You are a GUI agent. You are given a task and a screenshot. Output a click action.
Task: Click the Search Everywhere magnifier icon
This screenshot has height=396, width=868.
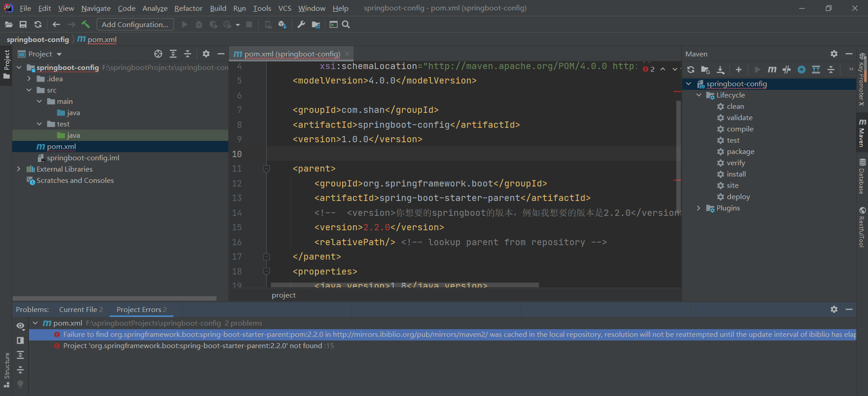(346, 24)
